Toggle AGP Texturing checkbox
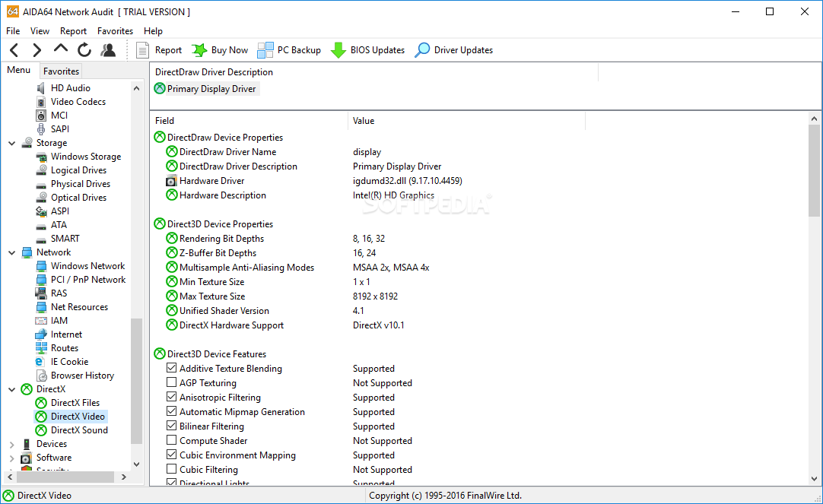This screenshot has width=823, height=504. (172, 382)
